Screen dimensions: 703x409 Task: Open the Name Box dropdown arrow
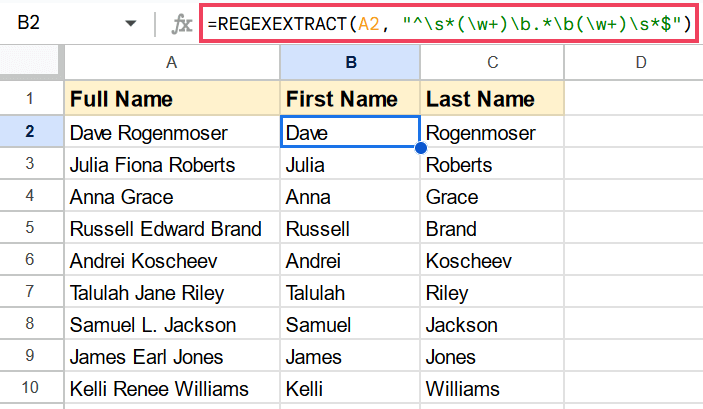130,23
